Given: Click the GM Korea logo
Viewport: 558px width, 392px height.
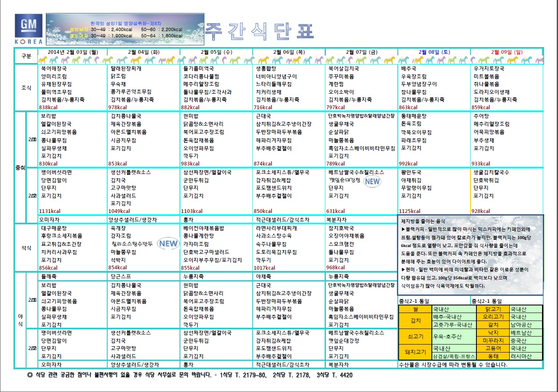Looking at the screenshot, I should coord(29,29).
